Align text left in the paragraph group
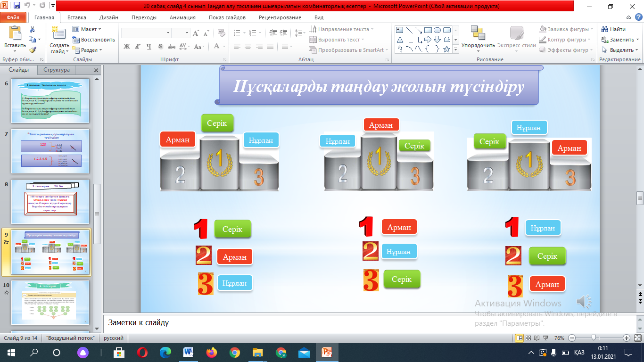The image size is (644, 362). click(x=237, y=47)
